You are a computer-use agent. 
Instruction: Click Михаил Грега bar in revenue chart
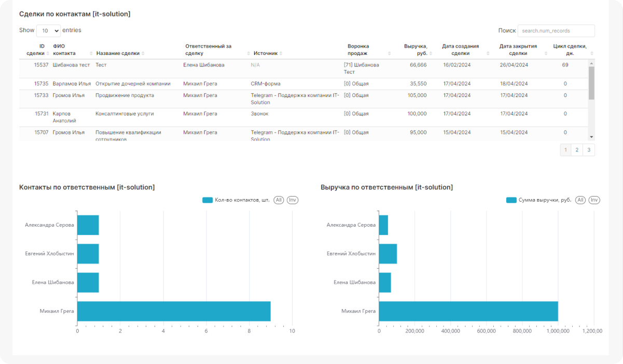468,311
